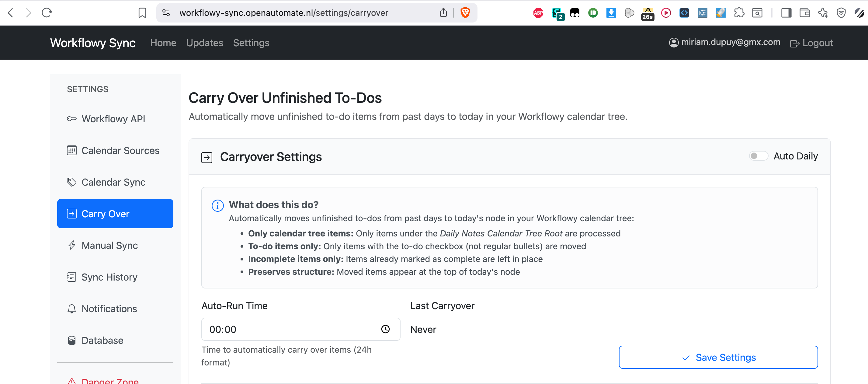Click the clock icon in Auto-Run Time field
This screenshot has height=384, width=868.
(385, 329)
